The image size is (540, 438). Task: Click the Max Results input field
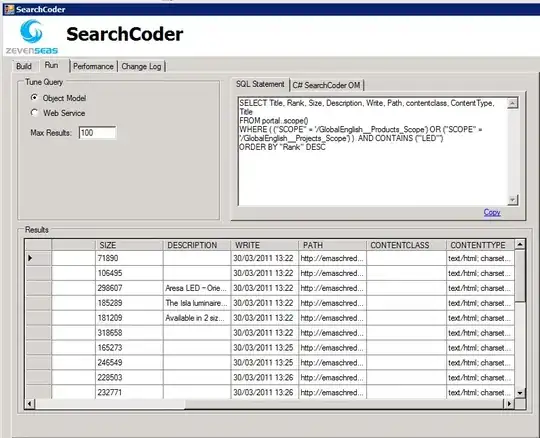97,133
